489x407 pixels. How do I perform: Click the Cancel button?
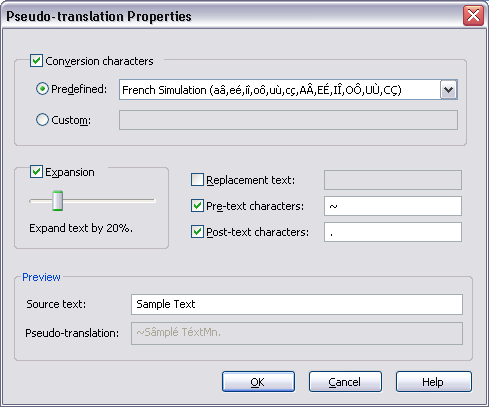click(x=345, y=382)
